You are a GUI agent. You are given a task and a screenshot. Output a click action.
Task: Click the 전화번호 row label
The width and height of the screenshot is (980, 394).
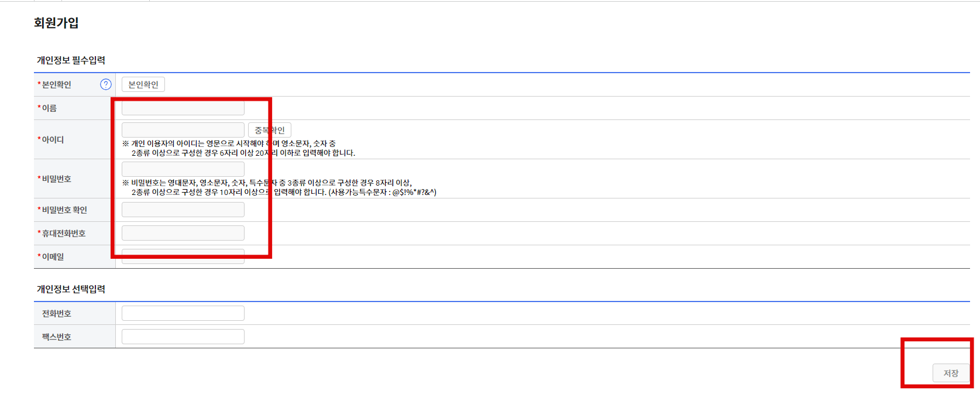pos(56,314)
